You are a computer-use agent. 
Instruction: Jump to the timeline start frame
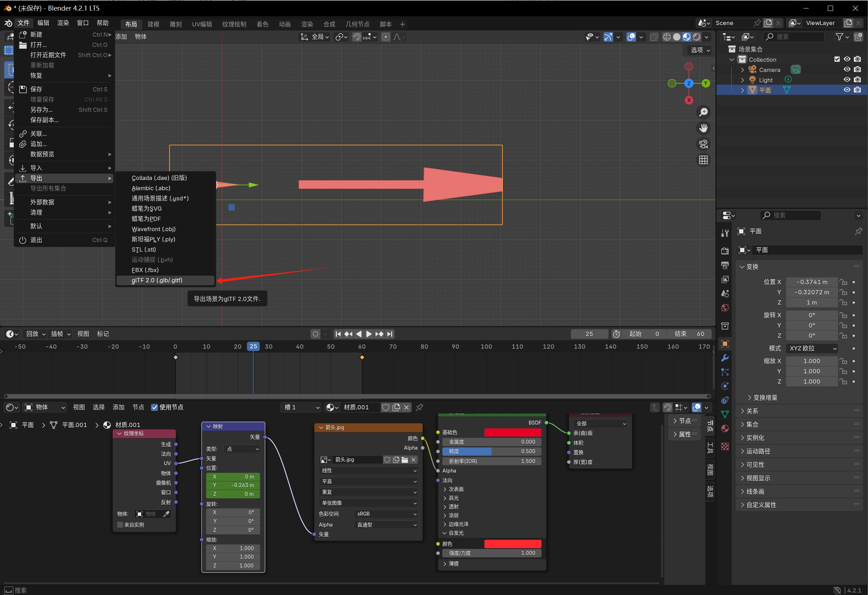pyautogui.click(x=338, y=334)
